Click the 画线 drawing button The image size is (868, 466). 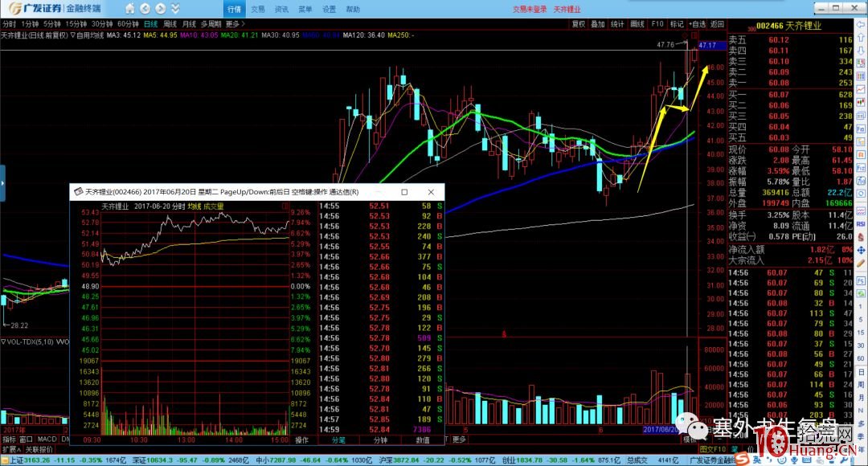coord(637,24)
